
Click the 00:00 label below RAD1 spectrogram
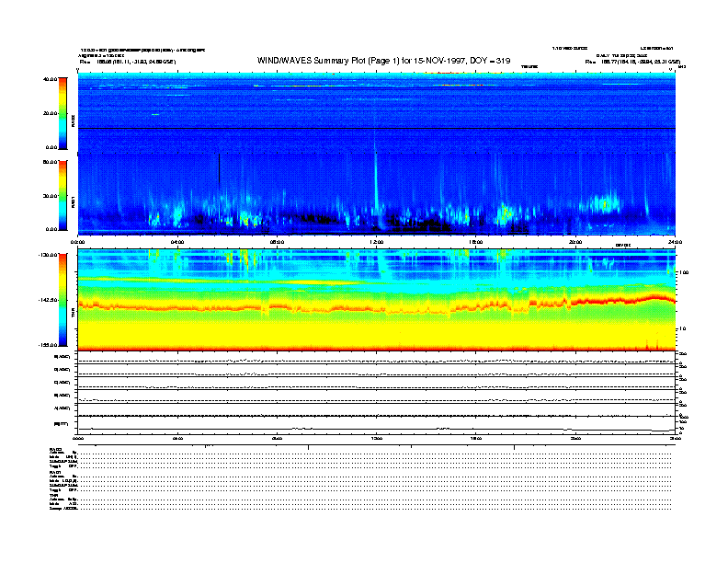(77, 242)
